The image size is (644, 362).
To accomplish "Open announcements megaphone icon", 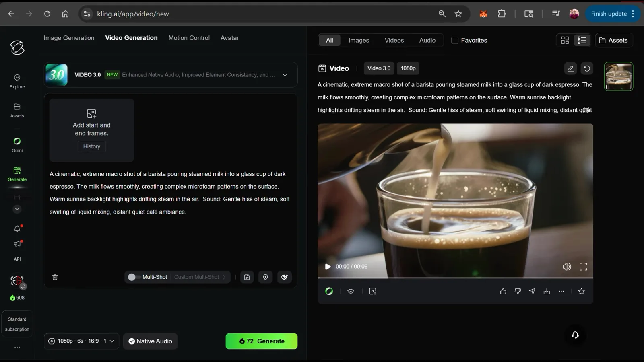I will click(x=17, y=244).
